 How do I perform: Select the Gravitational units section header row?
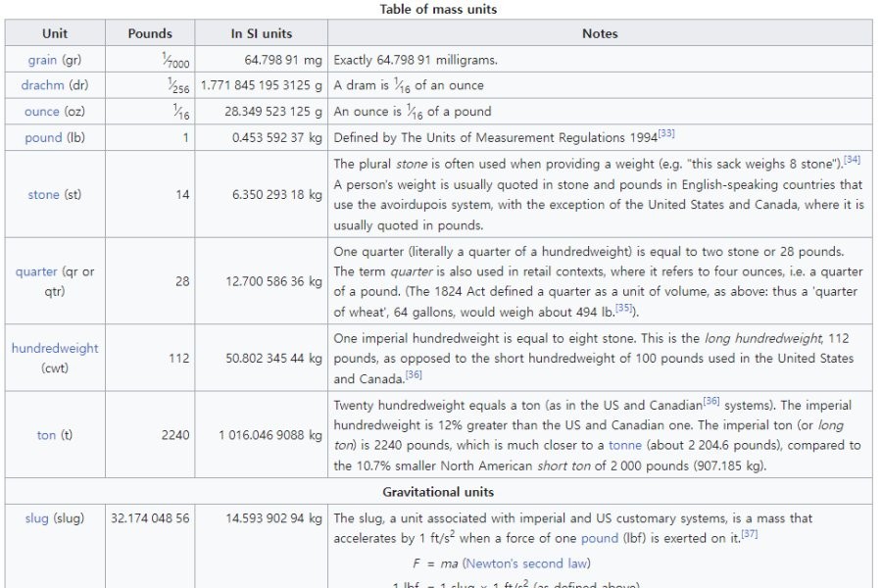[438, 492]
